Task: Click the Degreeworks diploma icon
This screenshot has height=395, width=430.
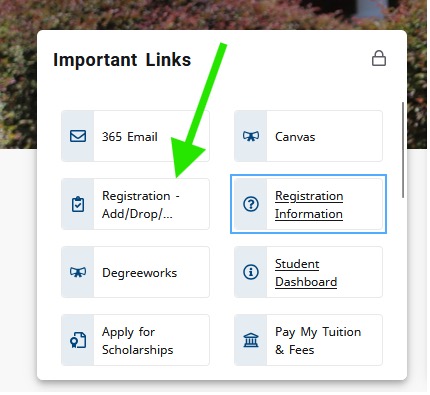Action: [x=78, y=272]
